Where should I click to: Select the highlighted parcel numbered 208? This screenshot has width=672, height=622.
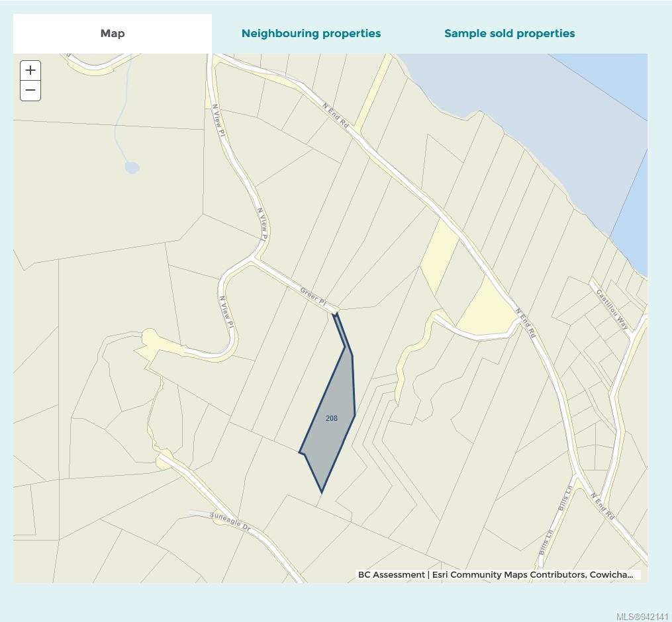click(x=331, y=418)
